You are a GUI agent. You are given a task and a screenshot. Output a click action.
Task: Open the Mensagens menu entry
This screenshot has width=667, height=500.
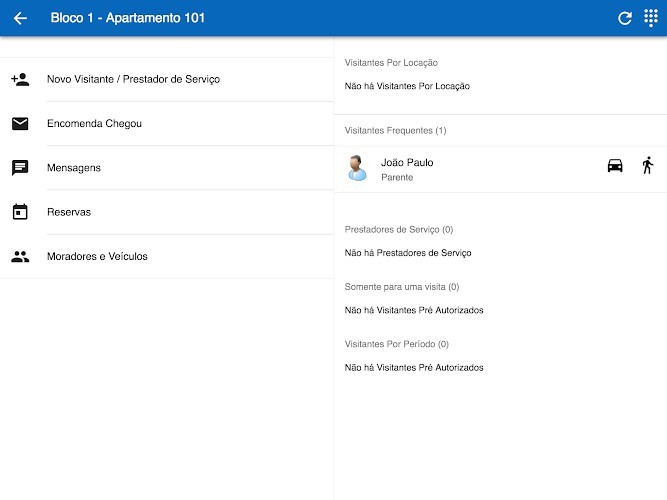point(73,168)
